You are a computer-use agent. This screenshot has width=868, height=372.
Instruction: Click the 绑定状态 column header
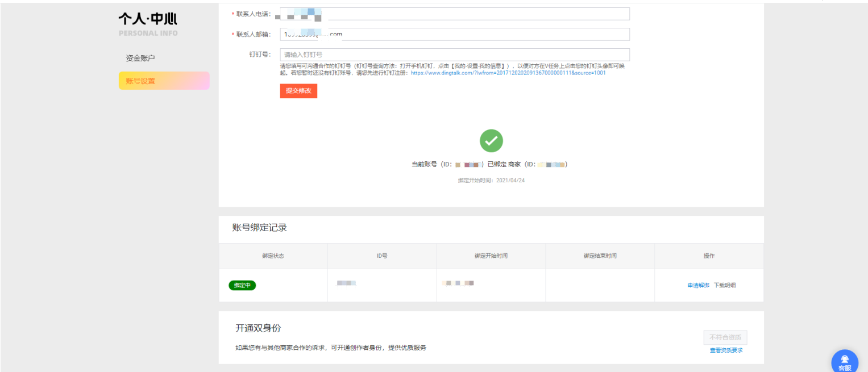pos(273,256)
